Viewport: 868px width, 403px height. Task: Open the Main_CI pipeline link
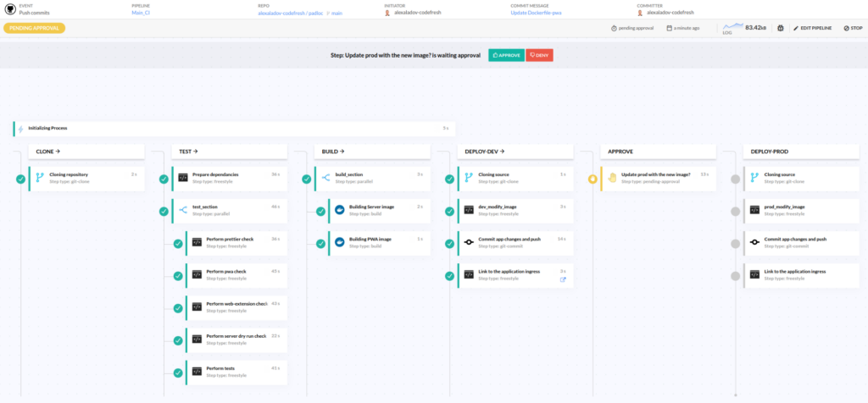[x=142, y=14]
